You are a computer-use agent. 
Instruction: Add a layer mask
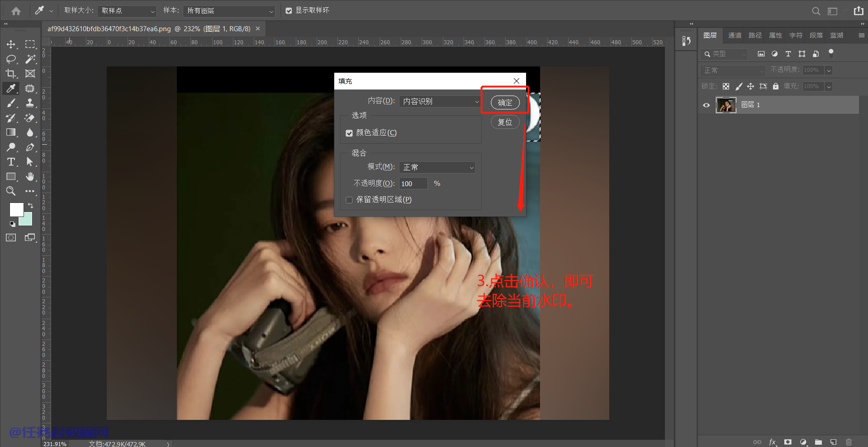click(x=788, y=442)
